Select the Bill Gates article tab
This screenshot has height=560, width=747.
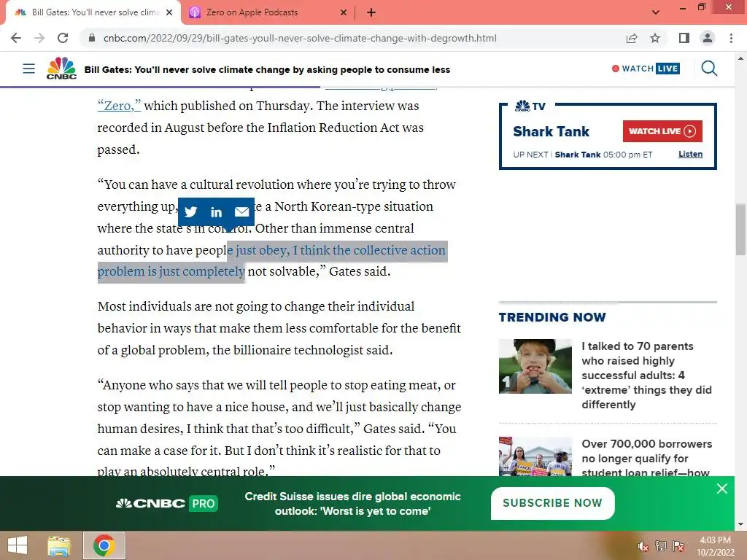pyautogui.click(x=93, y=12)
